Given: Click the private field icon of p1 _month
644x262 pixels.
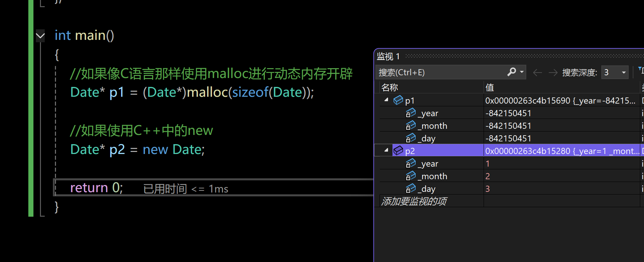Looking at the screenshot, I should 411,125.
